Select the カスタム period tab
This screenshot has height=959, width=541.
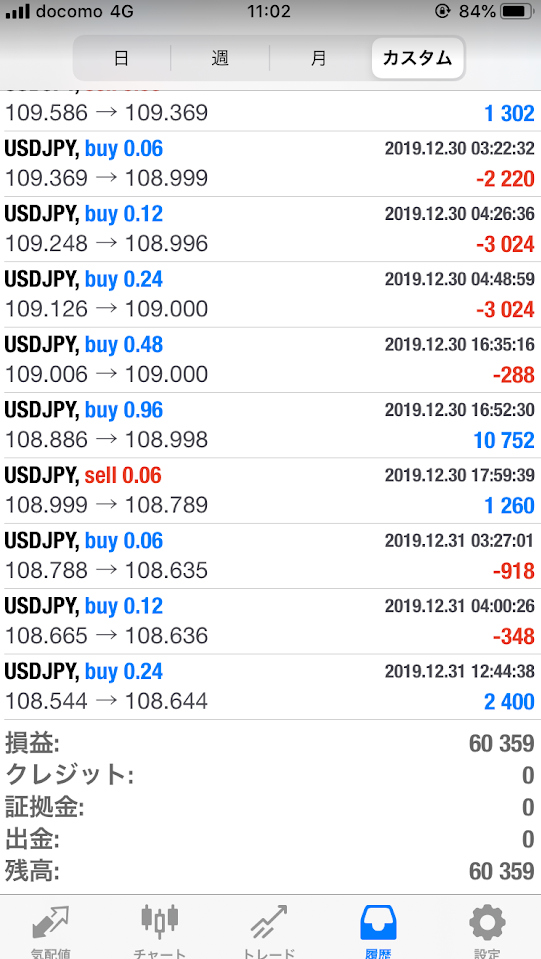click(417, 59)
